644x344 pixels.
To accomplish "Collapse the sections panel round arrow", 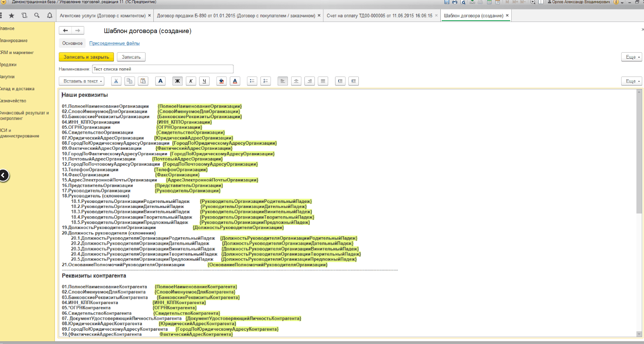I will pos(3,175).
